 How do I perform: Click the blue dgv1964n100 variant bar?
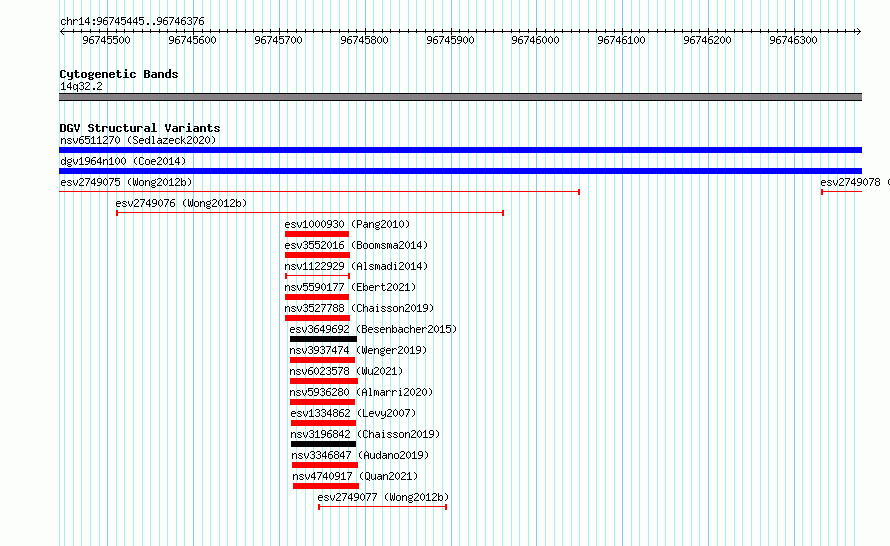click(x=460, y=171)
